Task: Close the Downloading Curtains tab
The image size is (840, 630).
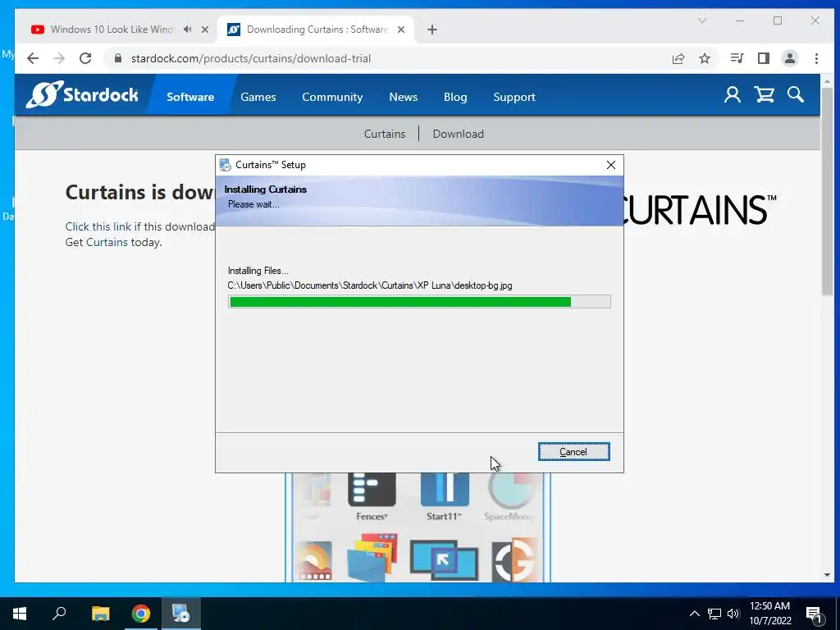Action: [400, 30]
